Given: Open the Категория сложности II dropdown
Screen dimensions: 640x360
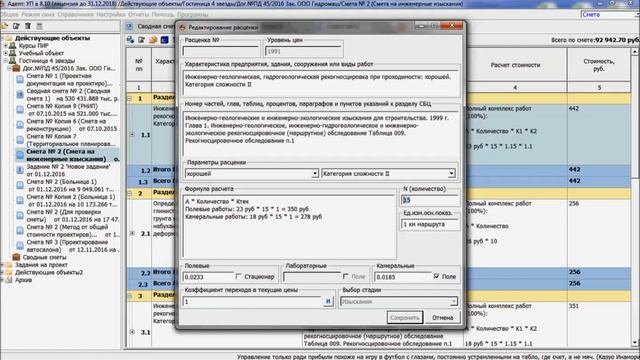Looking at the screenshot, I should [x=451, y=174].
